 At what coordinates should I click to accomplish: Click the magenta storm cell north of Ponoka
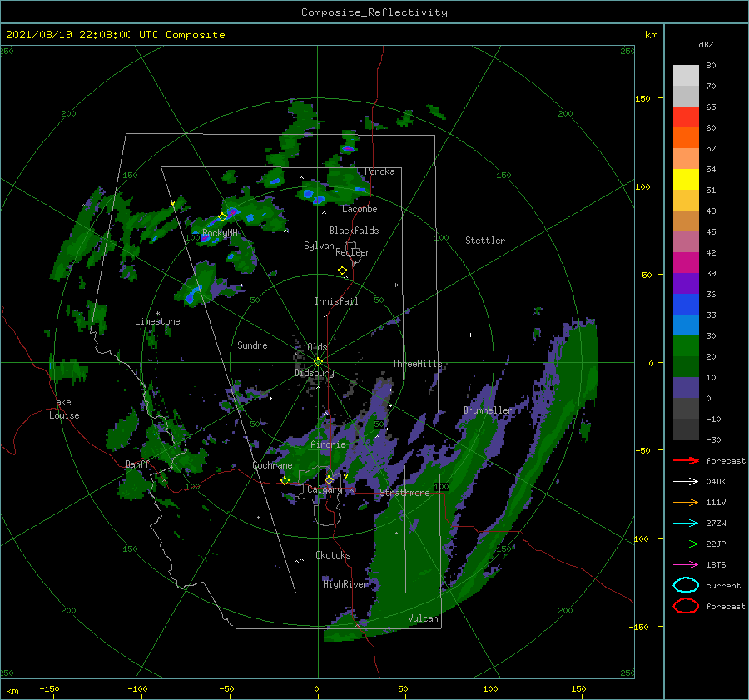349,149
